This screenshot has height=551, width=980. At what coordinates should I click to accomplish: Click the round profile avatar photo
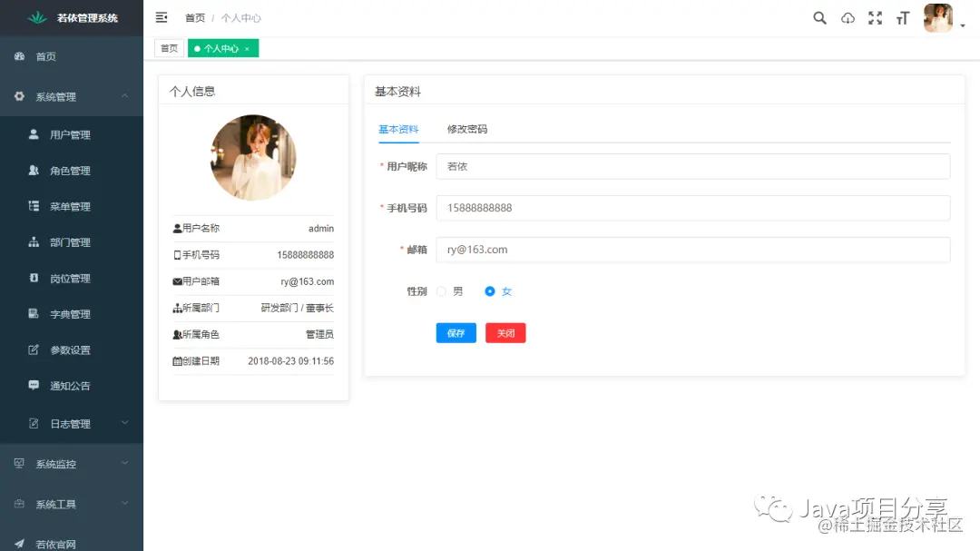coord(253,158)
